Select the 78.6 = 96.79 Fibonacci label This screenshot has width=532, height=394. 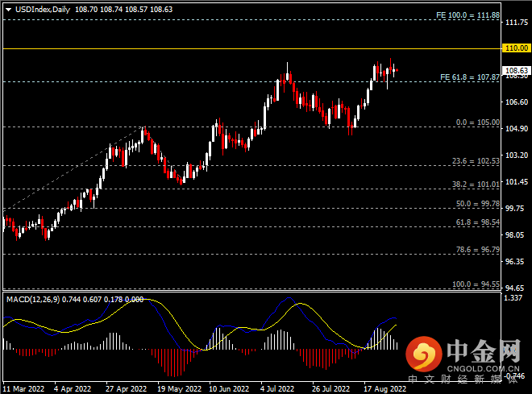tap(478, 250)
